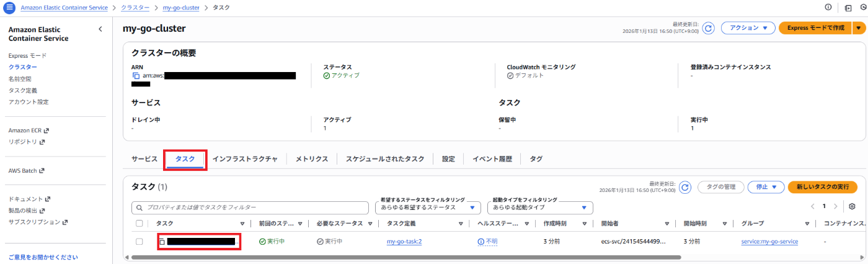Screen dimensions: 868x264
Task: Refresh the tasks list
Action: [x=684, y=187]
